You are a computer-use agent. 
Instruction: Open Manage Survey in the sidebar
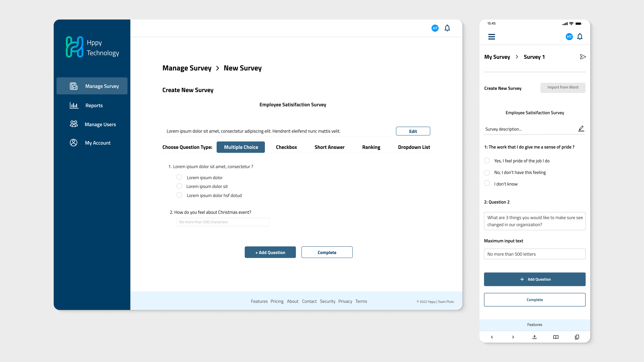click(92, 86)
